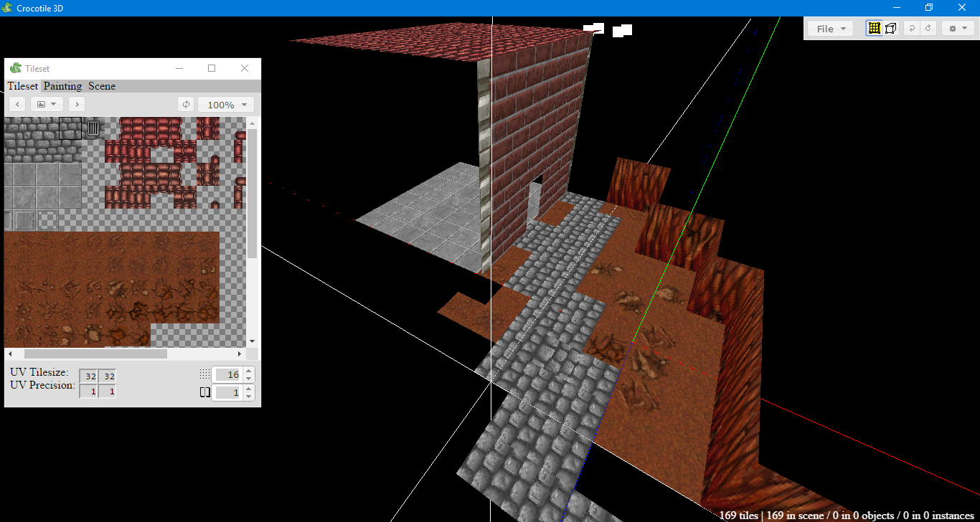Click the grid dots icon beside the 16 field
Viewport: 980px width, 522px height.
point(206,374)
